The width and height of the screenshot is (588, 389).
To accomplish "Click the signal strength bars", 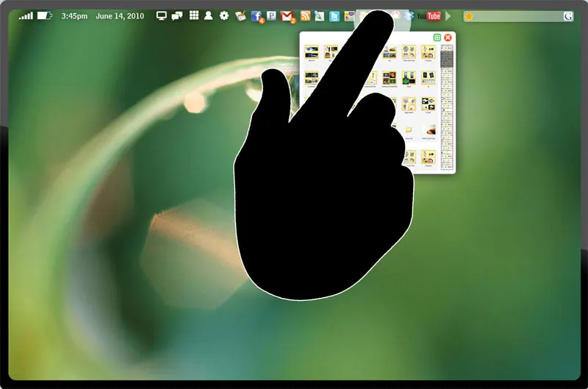I will click(26, 15).
